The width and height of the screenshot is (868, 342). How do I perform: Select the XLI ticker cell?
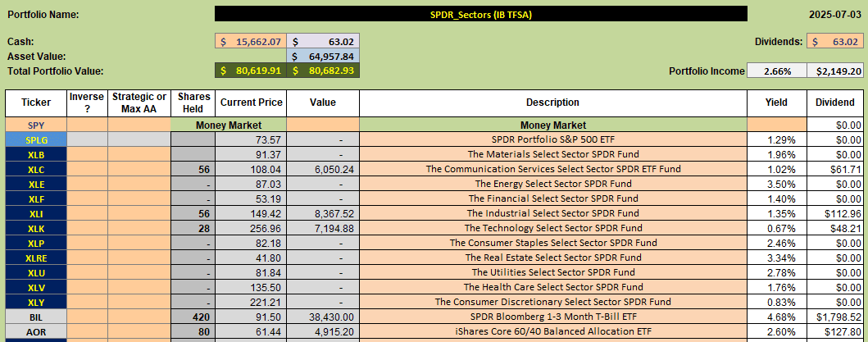(36, 213)
